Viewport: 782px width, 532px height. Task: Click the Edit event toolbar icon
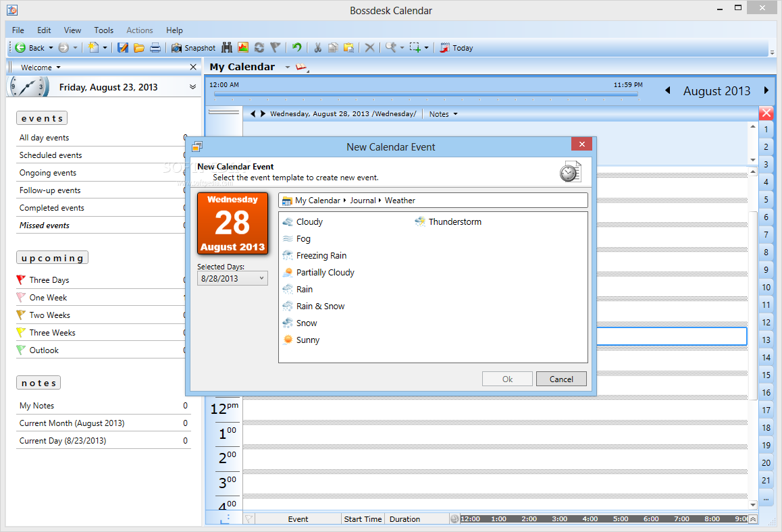(123, 48)
